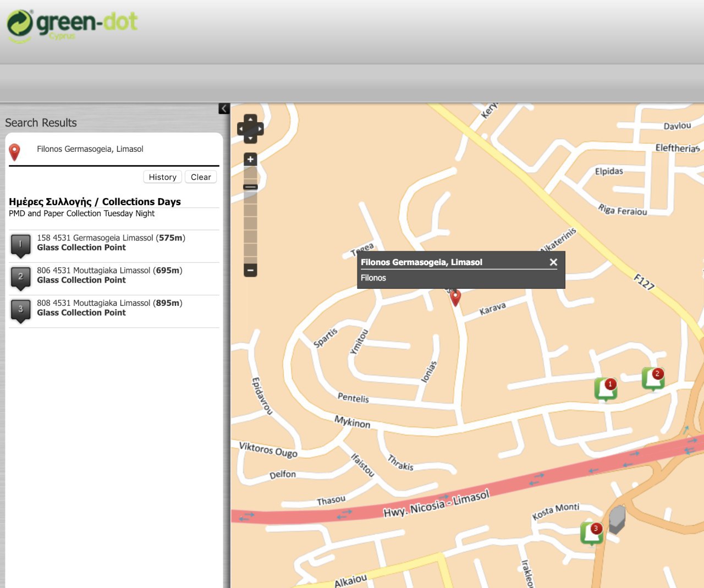This screenshot has height=588, width=704.
Task: Click the zoom level slider handle
Action: [250, 187]
